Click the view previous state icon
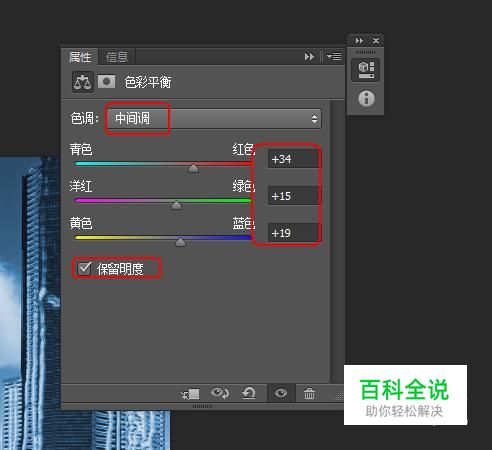This screenshot has width=492, height=450. pos(220,393)
